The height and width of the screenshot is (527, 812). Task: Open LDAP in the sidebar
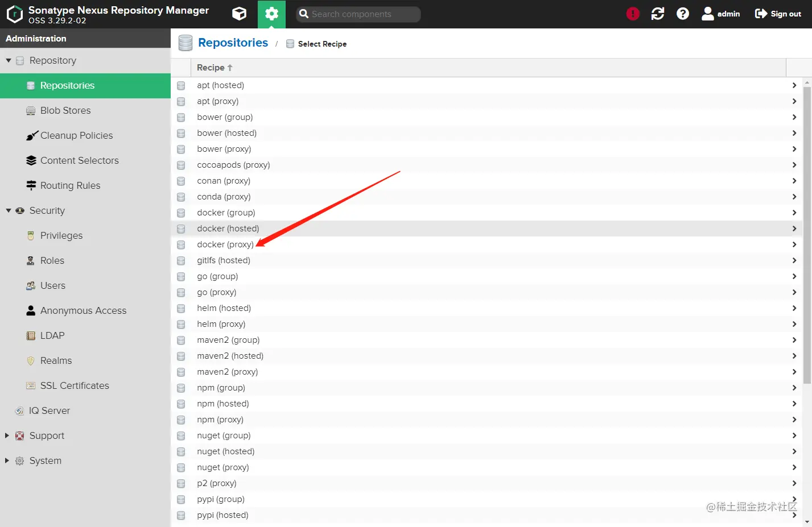click(x=85, y=336)
